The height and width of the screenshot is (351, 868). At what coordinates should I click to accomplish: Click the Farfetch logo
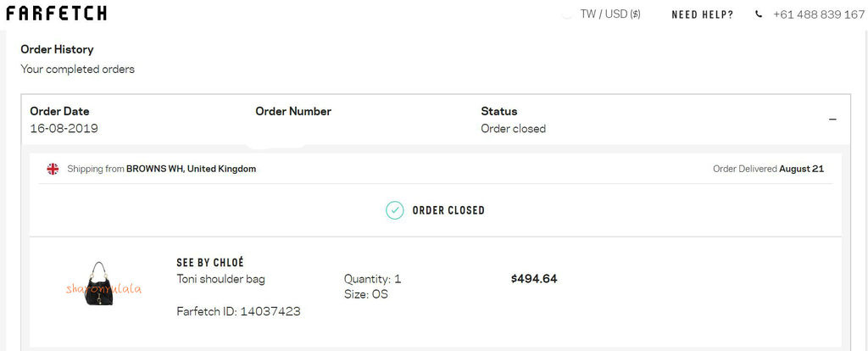click(x=57, y=14)
